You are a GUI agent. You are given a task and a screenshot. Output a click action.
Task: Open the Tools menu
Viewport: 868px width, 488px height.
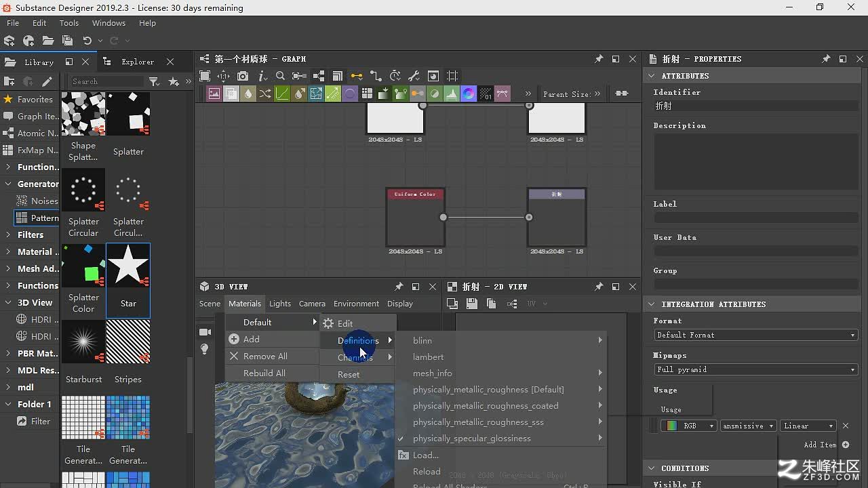click(68, 23)
